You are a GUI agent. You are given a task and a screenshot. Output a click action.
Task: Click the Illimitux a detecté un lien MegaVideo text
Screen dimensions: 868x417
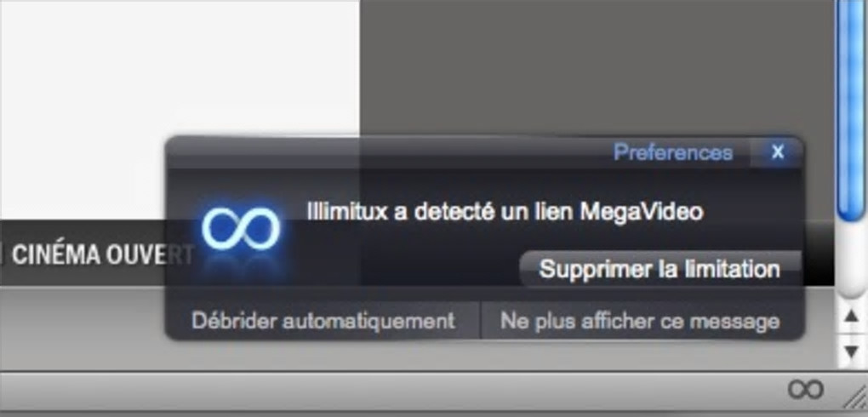coord(505,212)
